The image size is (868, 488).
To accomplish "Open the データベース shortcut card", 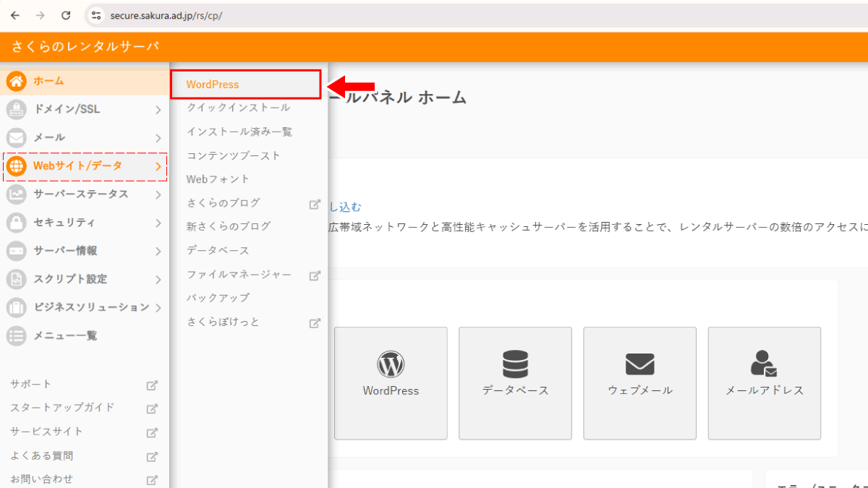I will [515, 383].
